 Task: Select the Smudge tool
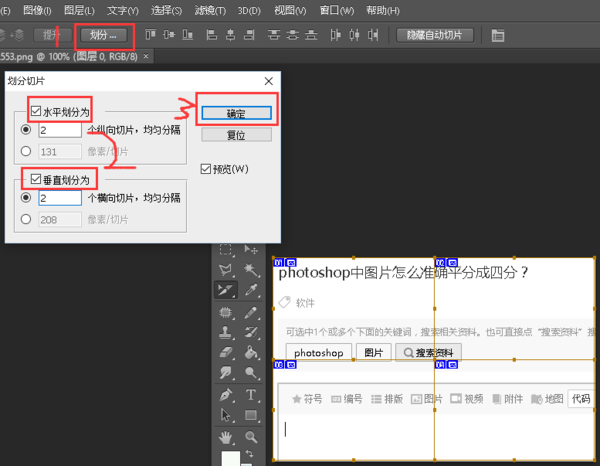225,372
